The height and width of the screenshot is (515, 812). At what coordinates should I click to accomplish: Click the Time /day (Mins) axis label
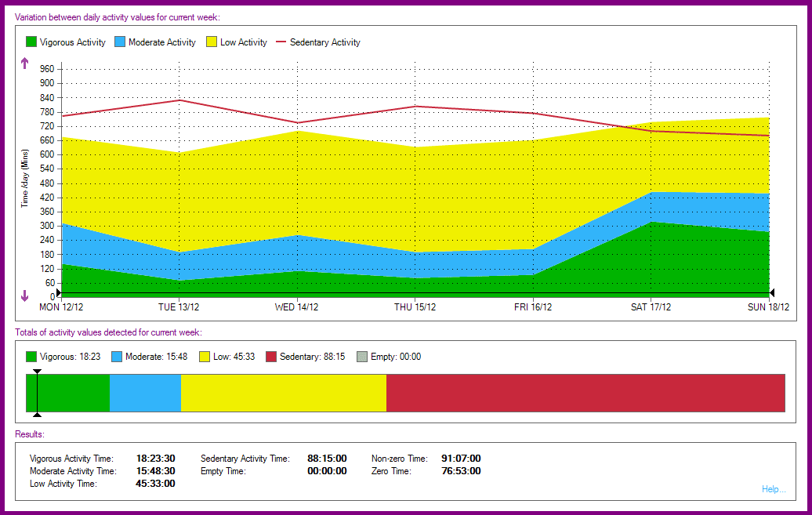24,176
